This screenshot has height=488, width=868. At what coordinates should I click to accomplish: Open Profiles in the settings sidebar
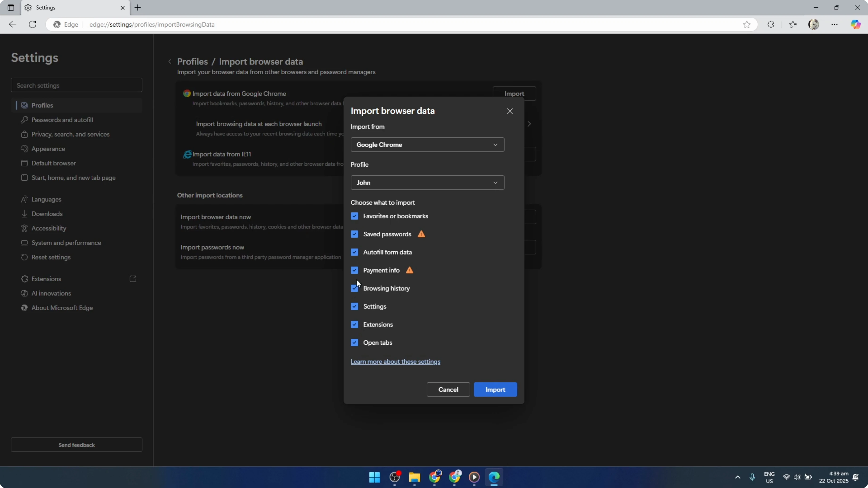(76, 105)
